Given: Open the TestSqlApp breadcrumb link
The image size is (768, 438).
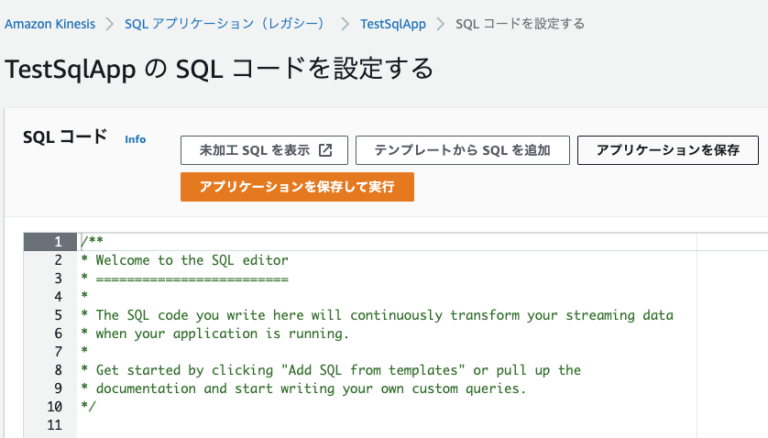Looking at the screenshot, I should (393, 24).
